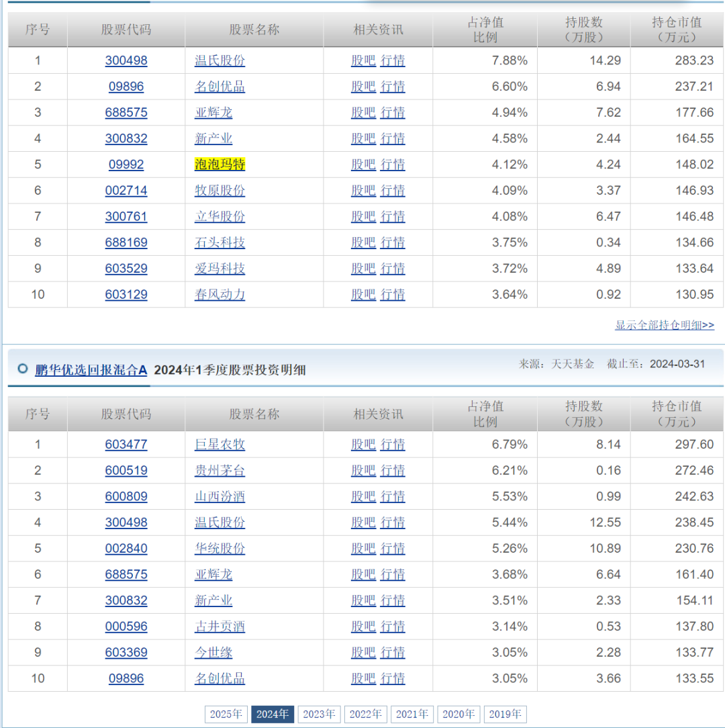Click stock code 000596

(126, 627)
